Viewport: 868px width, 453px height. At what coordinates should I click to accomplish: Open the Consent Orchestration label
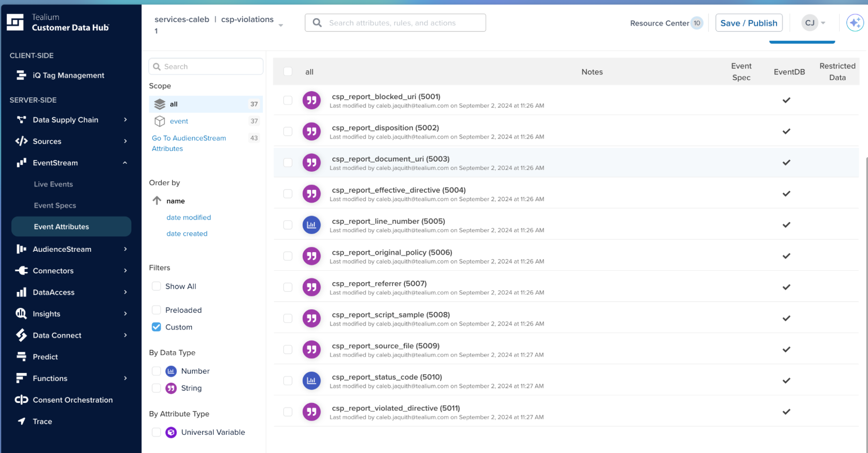(x=73, y=400)
